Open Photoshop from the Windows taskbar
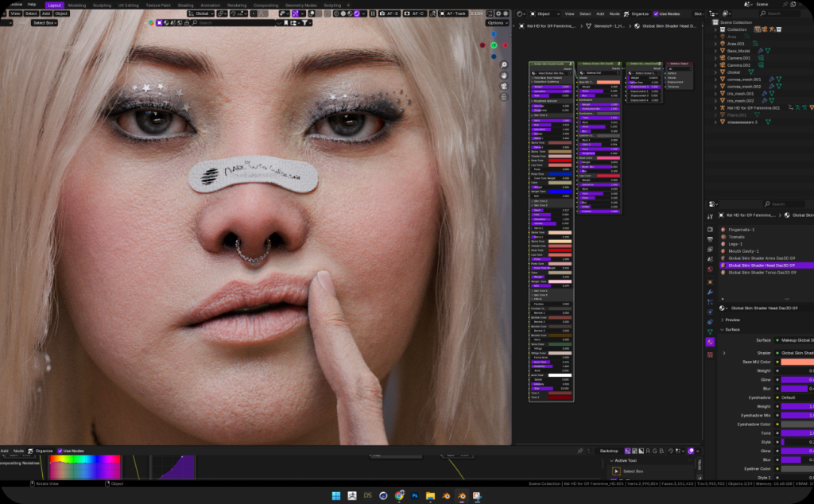Image resolution: width=814 pixels, height=504 pixels. click(x=415, y=495)
